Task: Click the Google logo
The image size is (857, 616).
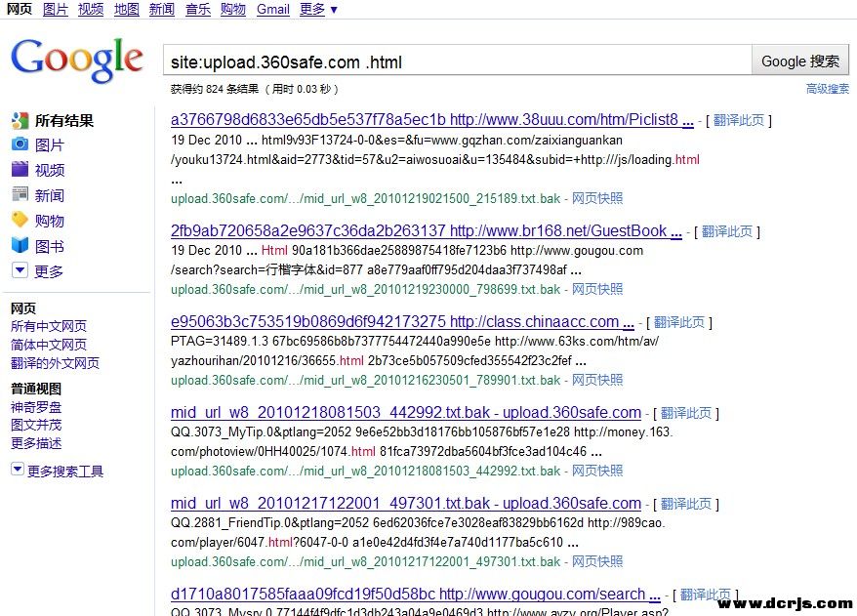Action: pyautogui.click(x=76, y=61)
